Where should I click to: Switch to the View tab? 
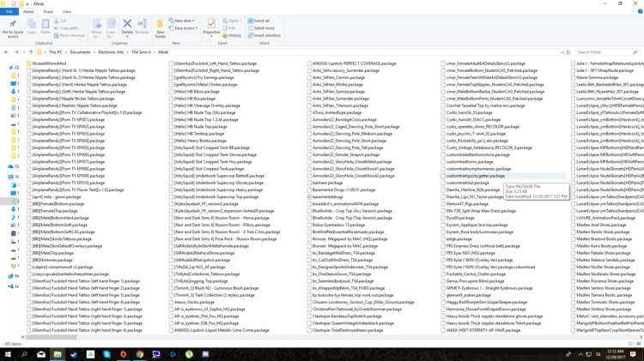click(x=66, y=12)
